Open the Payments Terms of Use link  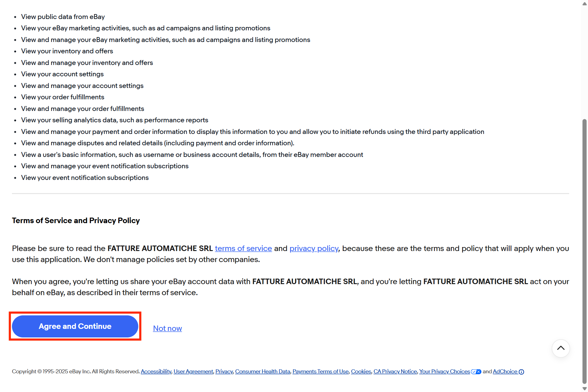pyautogui.click(x=320, y=371)
